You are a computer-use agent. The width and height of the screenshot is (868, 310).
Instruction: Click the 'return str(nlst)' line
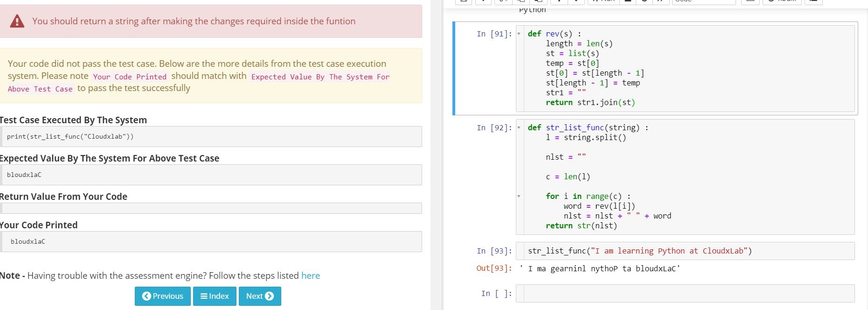(x=581, y=225)
